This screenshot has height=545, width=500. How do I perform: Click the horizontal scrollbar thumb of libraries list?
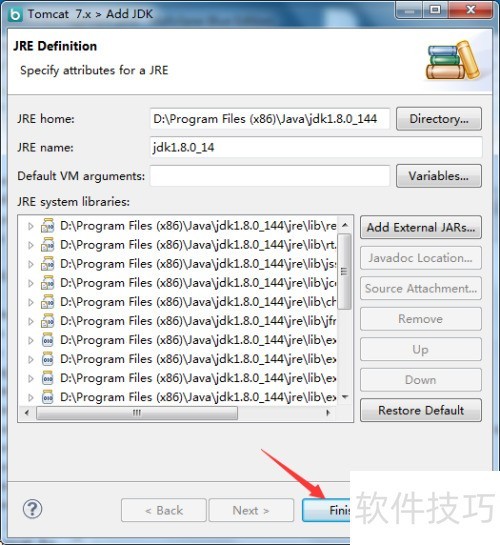click(137, 413)
